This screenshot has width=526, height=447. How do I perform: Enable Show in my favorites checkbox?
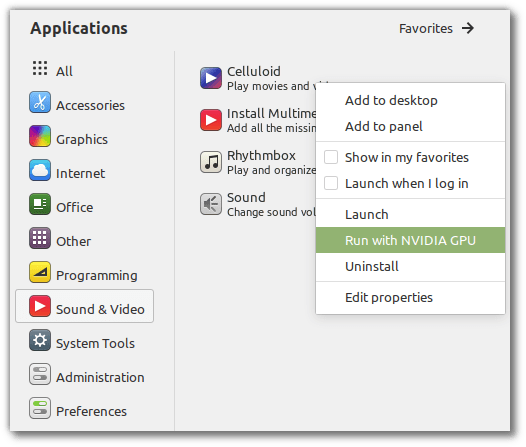tap(331, 157)
